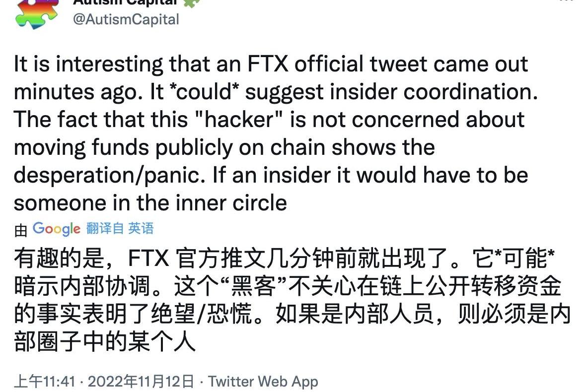Click the last translated line 部圈子中的某个人
Image resolution: width=587 pixels, height=392 pixels.
(105, 341)
